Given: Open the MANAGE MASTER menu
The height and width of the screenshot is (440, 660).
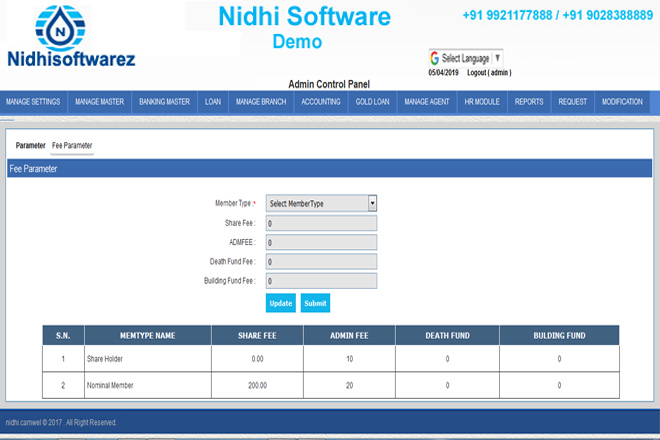Looking at the screenshot, I should point(99,102).
